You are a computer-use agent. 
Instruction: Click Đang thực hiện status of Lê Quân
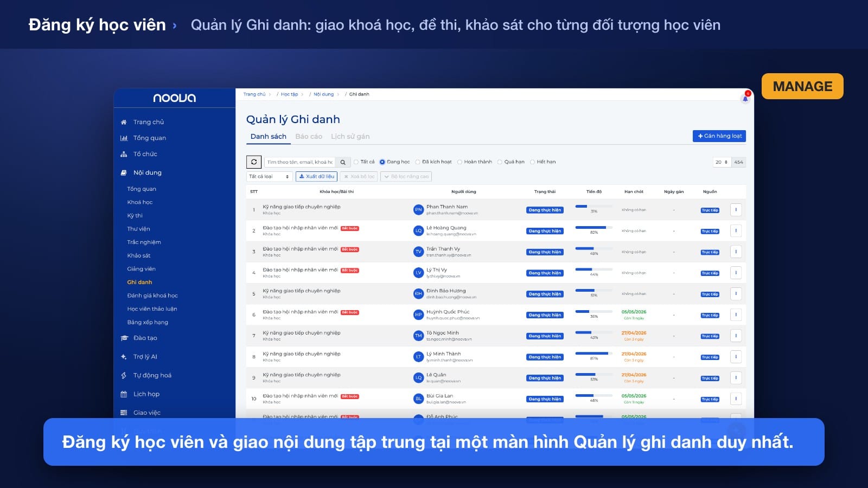pyautogui.click(x=545, y=378)
